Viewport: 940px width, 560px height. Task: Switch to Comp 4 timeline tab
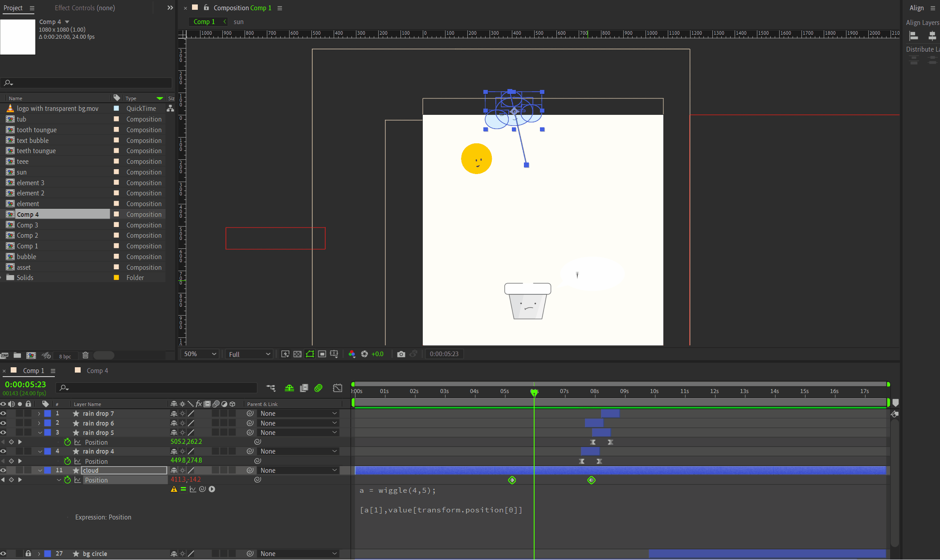click(97, 370)
